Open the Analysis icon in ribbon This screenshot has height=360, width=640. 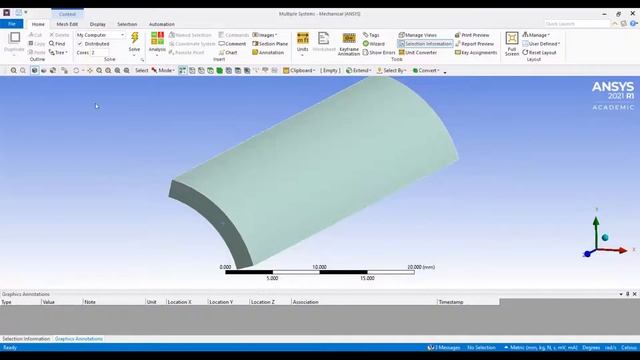tap(157, 38)
